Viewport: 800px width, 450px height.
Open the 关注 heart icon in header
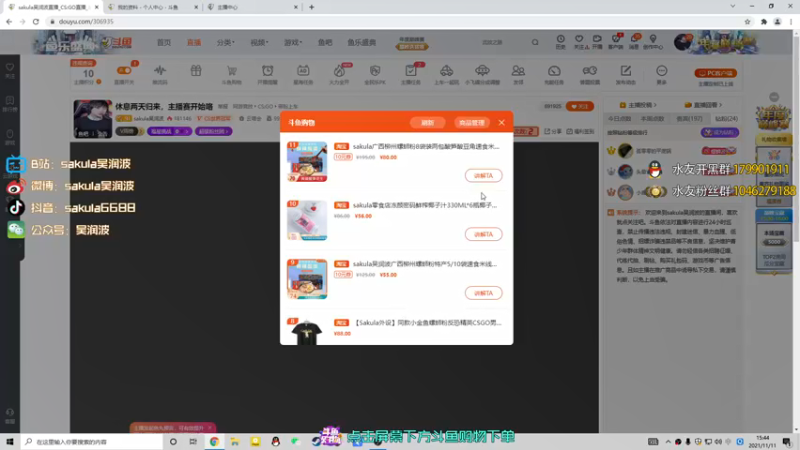(x=579, y=42)
